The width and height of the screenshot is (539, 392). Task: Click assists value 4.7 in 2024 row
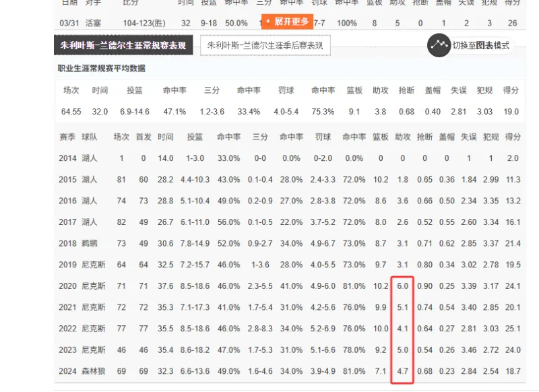[402, 371]
